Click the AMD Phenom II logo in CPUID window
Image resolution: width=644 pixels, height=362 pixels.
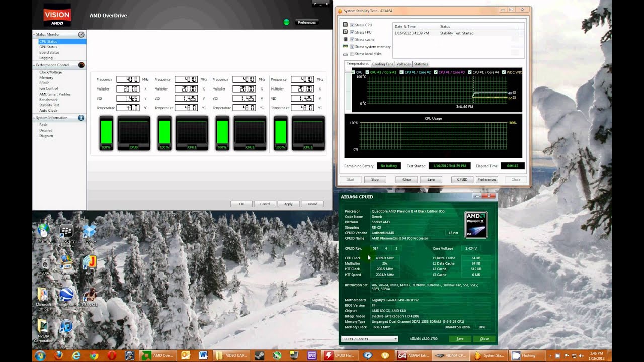(x=475, y=224)
